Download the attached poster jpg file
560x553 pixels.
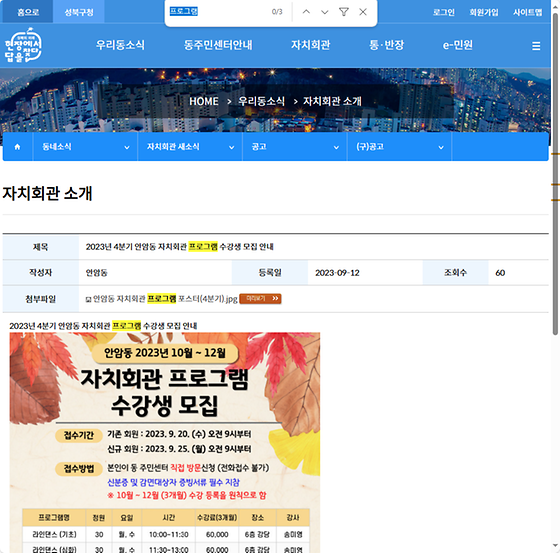click(165, 299)
